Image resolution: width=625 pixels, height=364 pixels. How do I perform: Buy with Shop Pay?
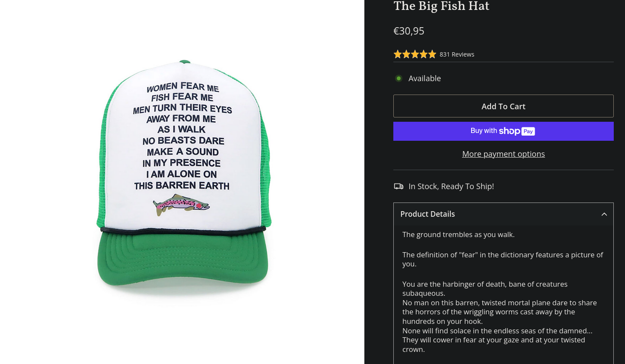[504, 131]
